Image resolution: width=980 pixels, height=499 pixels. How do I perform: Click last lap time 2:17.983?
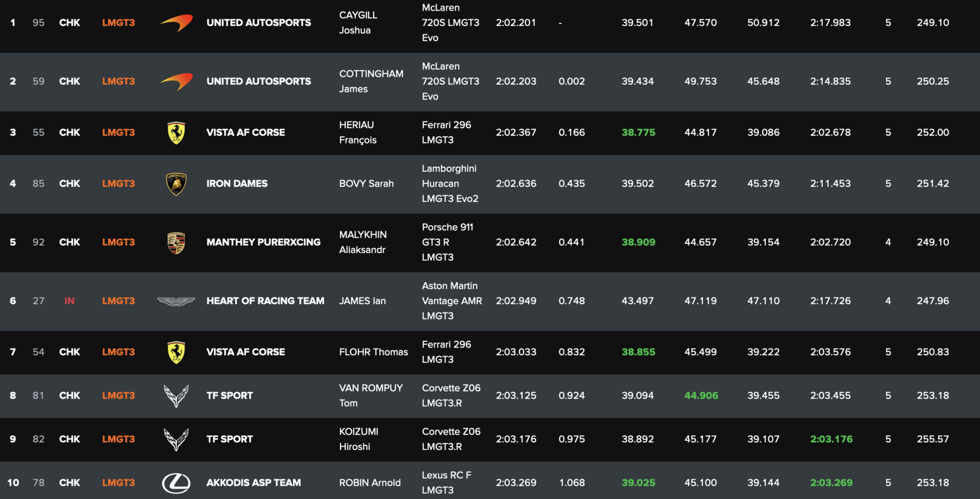click(830, 23)
